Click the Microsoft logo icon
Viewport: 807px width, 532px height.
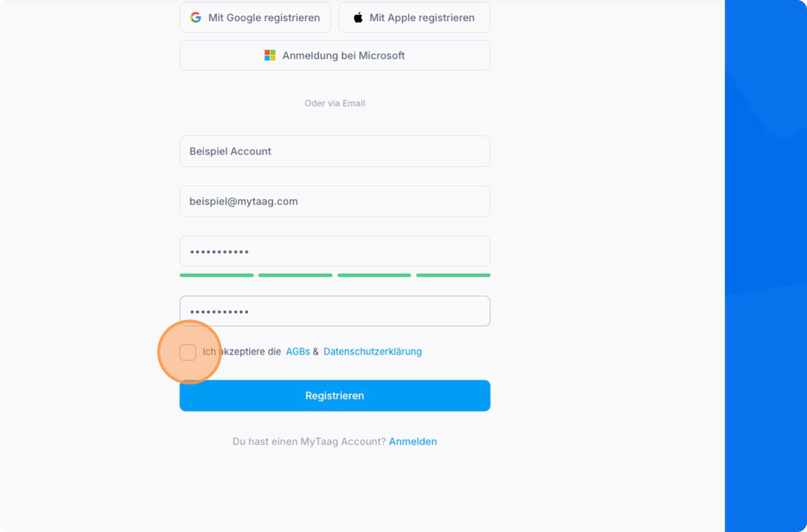pos(270,55)
